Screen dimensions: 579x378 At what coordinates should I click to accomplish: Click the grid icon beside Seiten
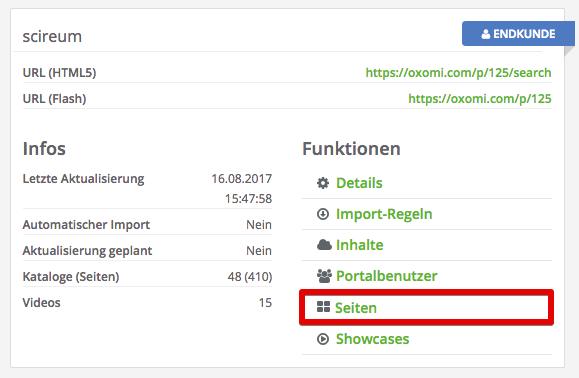pos(323,307)
